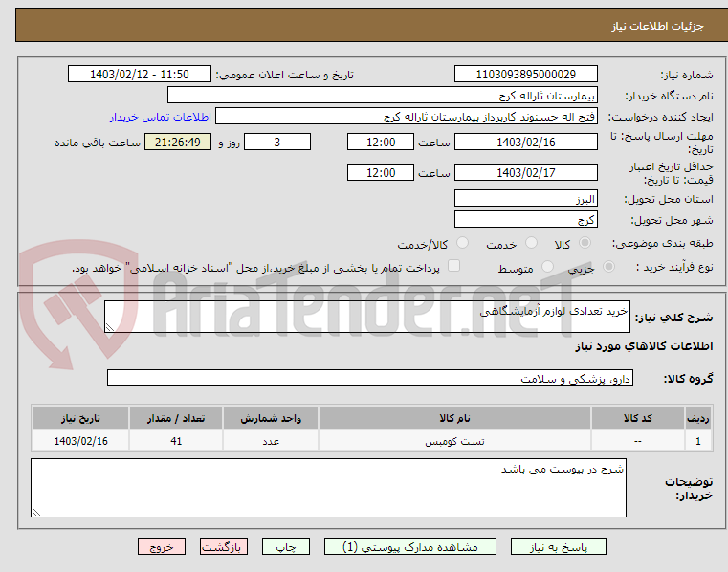Click the تعداد / مقدار column header
The image size is (728, 572).
[x=176, y=418]
